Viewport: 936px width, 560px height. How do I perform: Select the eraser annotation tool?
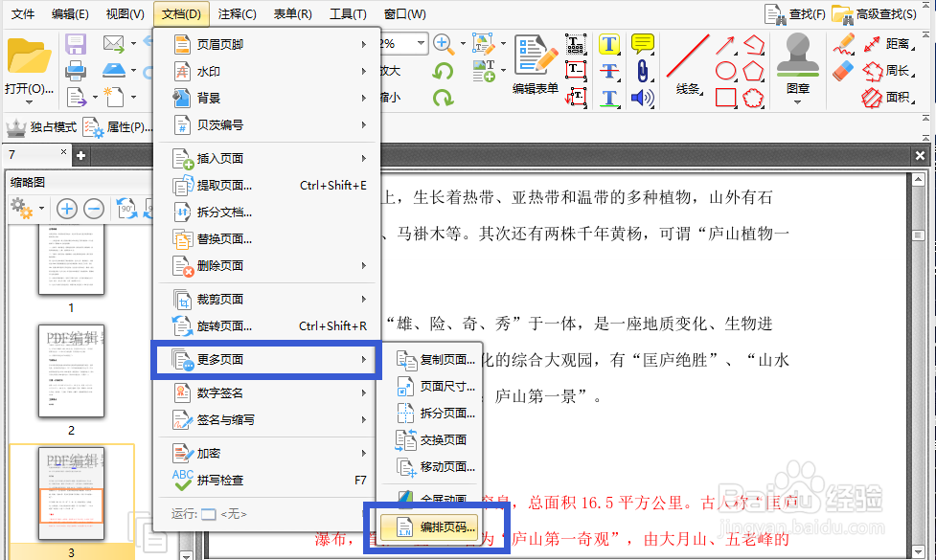843,70
